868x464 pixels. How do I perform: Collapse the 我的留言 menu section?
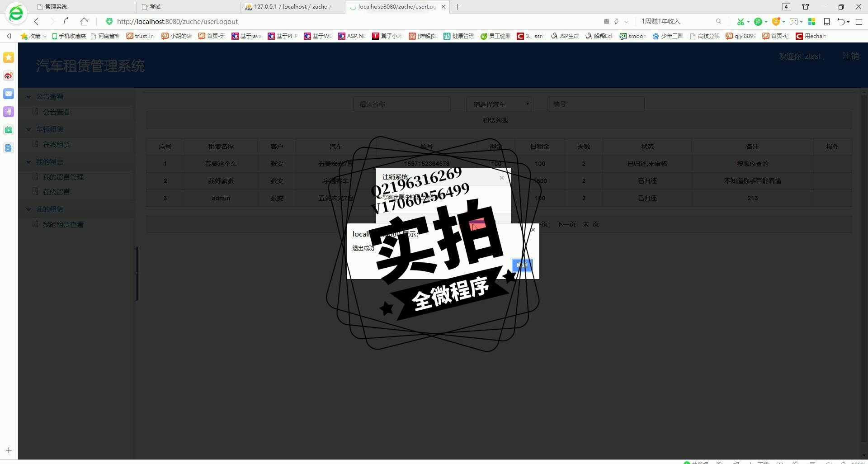(50, 161)
